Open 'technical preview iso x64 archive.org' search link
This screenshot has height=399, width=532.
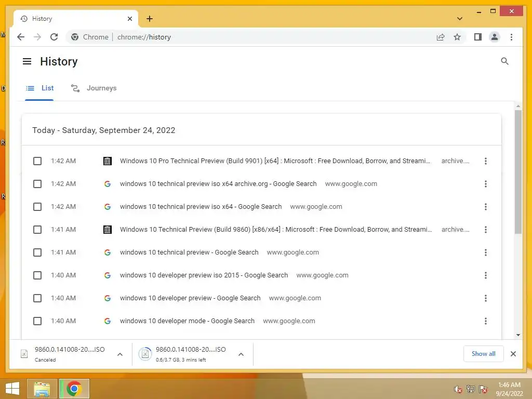[x=218, y=184]
